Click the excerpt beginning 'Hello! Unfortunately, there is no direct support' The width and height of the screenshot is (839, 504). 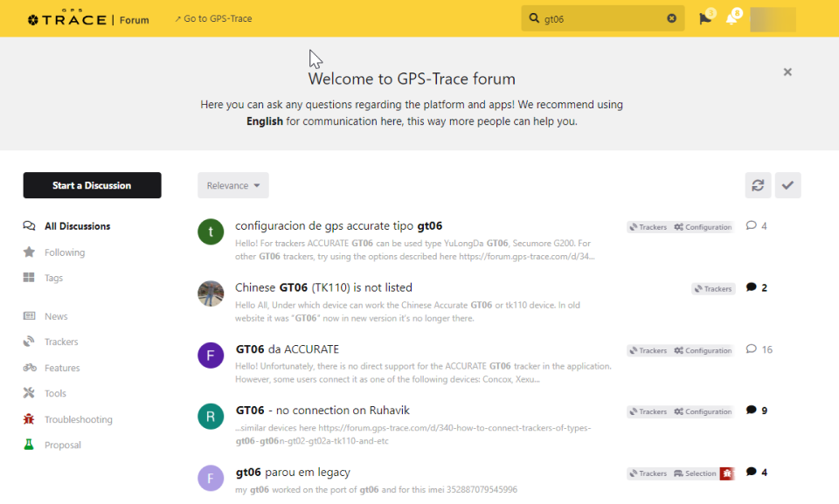coord(423,373)
